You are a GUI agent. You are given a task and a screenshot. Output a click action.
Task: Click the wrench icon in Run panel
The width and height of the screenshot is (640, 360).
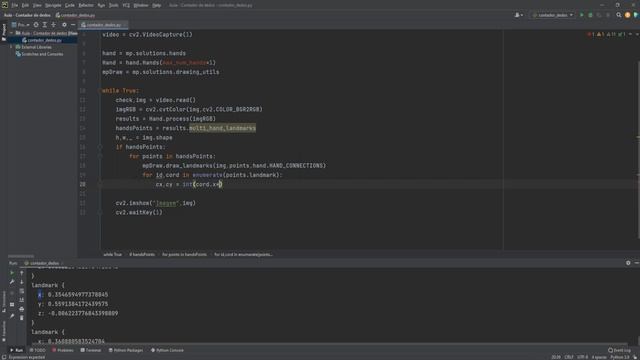12,282
